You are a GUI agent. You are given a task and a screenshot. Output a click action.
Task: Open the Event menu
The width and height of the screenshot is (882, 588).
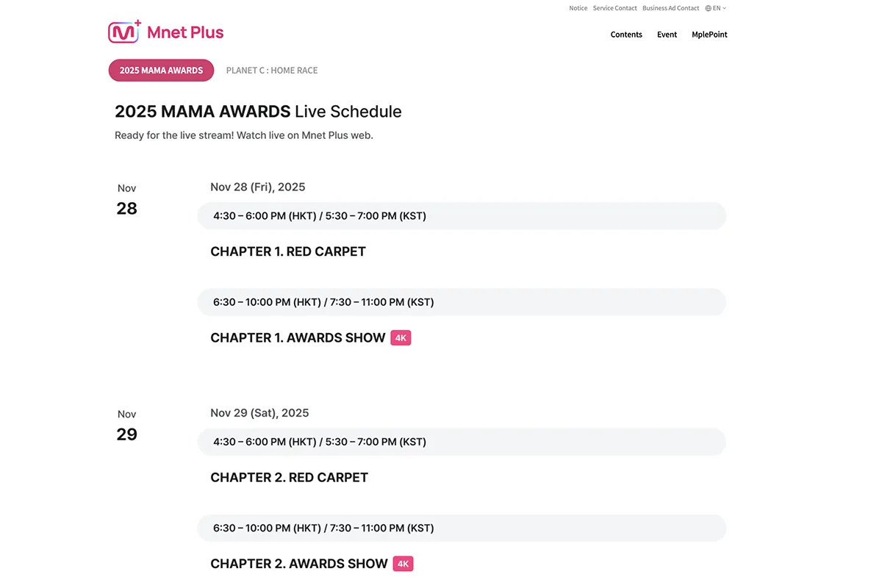pos(667,34)
